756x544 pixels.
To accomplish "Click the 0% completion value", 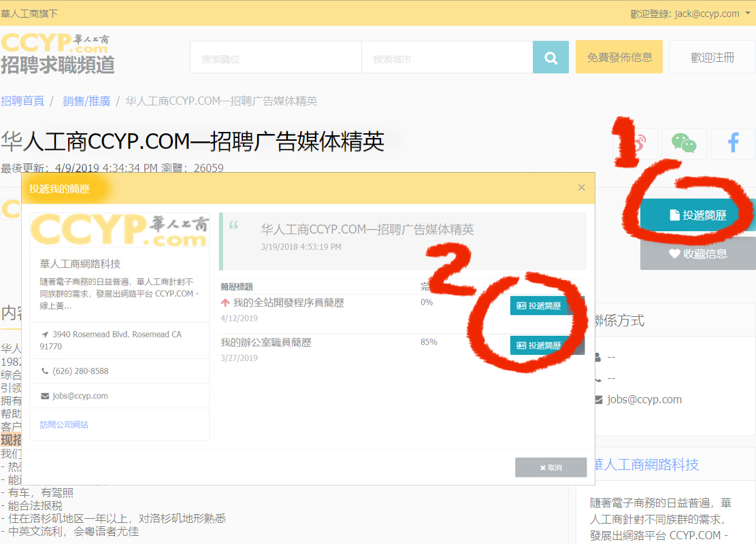I will [427, 302].
